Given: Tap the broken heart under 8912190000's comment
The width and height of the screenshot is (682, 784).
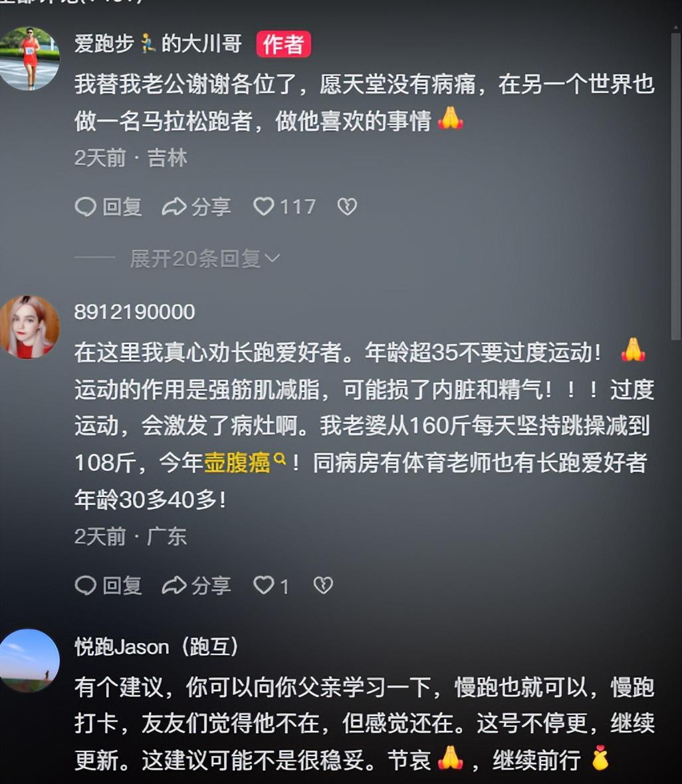Looking at the screenshot, I should [323, 585].
